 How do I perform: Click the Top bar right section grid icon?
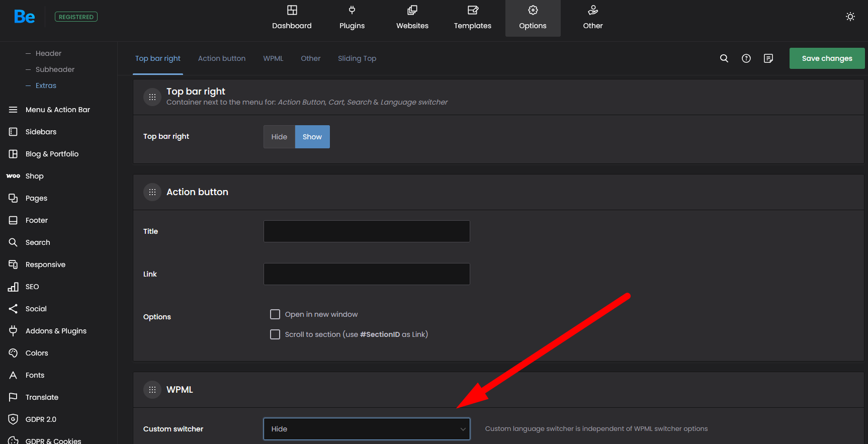point(152,97)
